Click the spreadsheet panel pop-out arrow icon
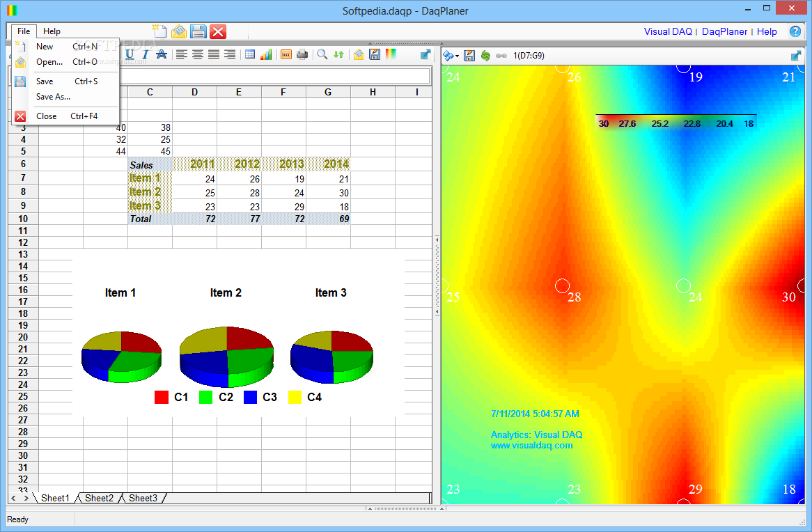Screen dimensions: 812x532 click(x=425, y=54)
